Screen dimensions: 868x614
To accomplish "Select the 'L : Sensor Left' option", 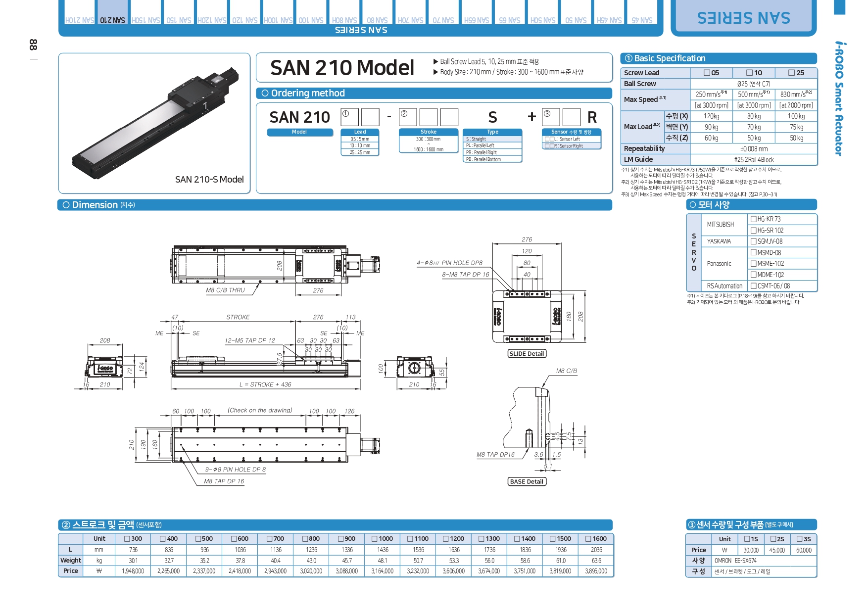I will [x=572, y=139].
